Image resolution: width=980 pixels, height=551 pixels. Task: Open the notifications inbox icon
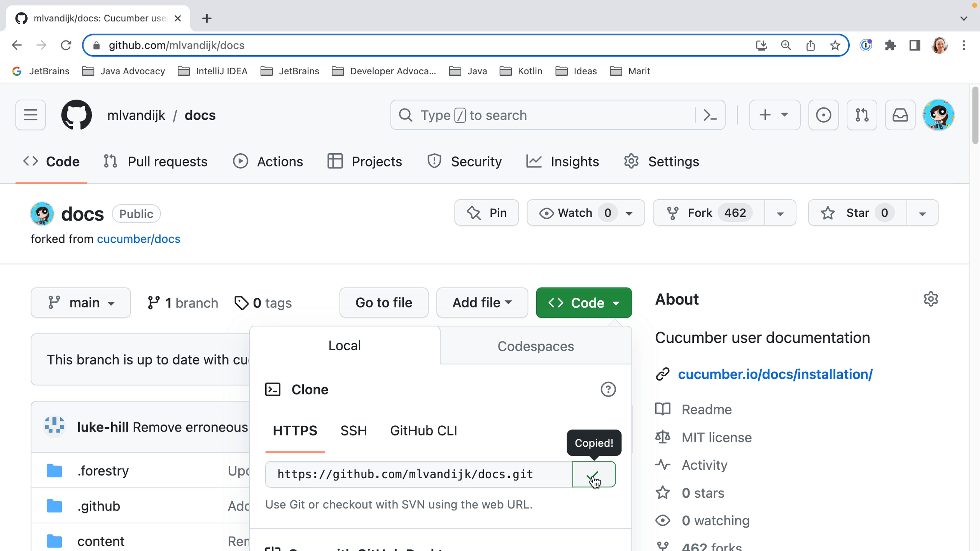900,115
